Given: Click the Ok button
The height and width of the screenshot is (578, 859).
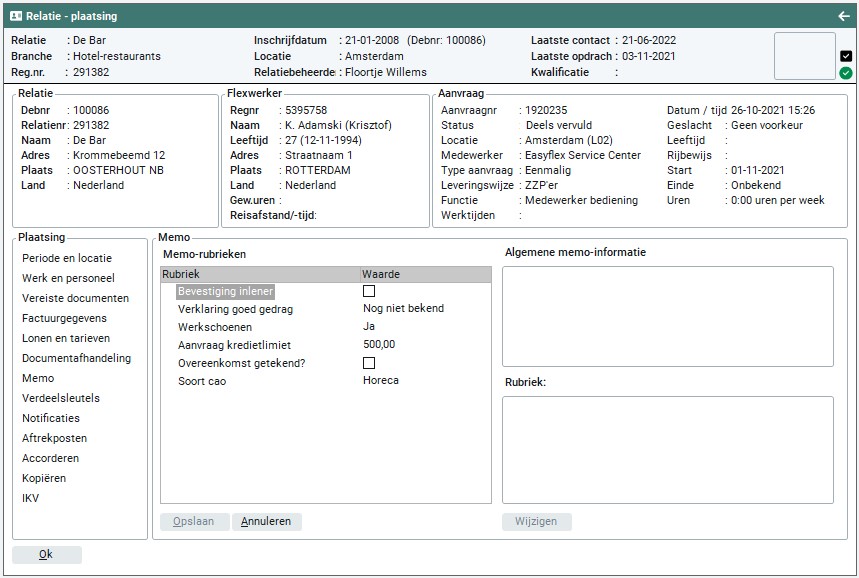Looking at the screenshot, I should coord(46,555).
